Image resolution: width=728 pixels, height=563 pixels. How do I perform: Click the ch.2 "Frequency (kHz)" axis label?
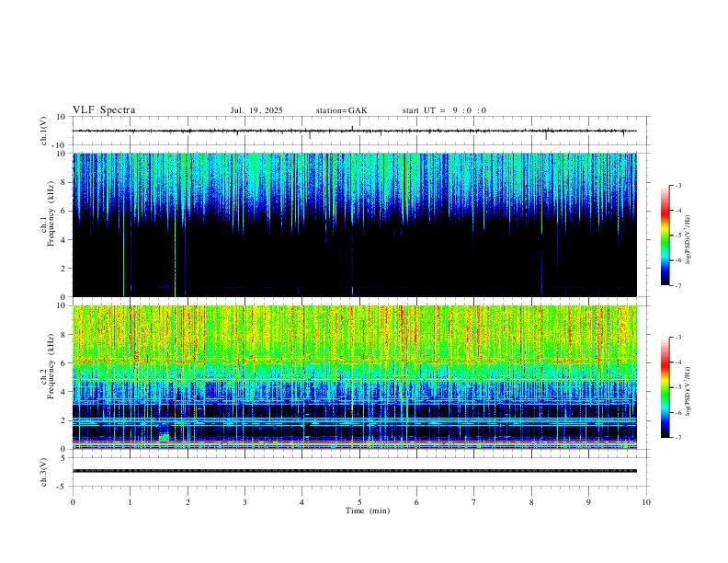pyautogui.click(x=51, y=366)
